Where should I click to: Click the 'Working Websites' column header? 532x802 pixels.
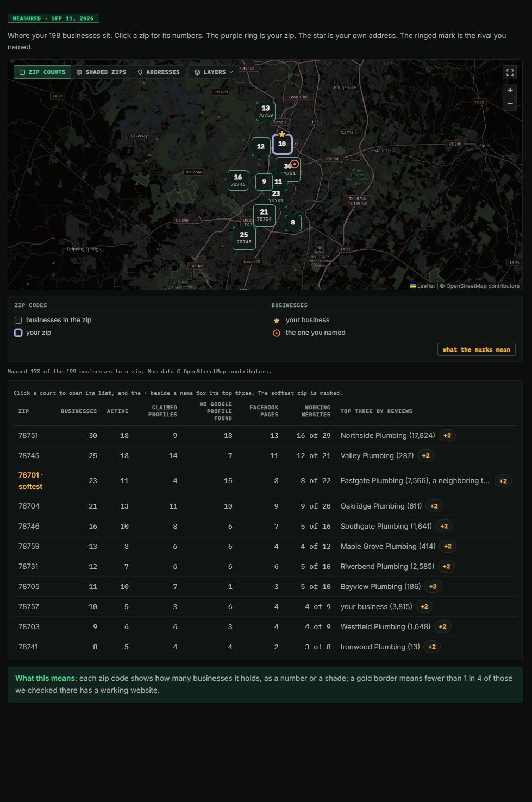[316, 411]
